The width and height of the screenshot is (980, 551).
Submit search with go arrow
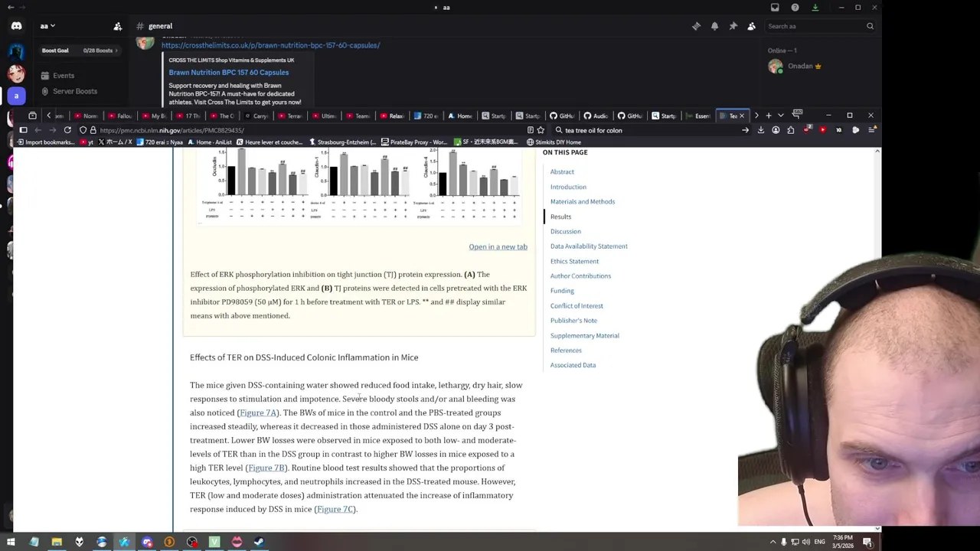point(745,130)
